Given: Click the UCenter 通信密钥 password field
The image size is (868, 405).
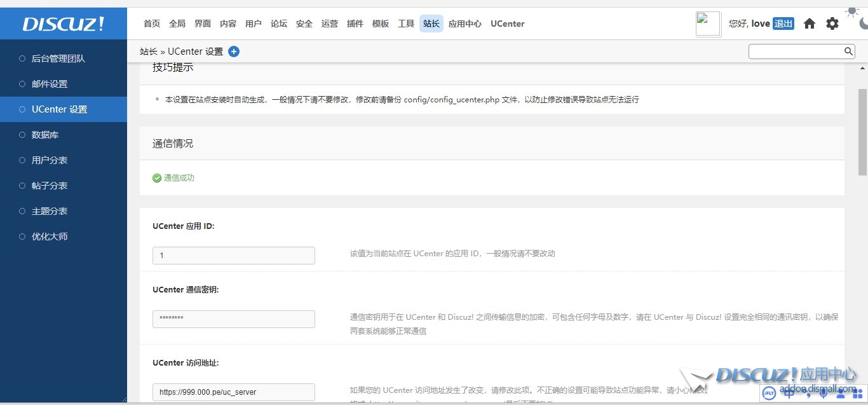Looking at the screenshot, I should 234,319.
